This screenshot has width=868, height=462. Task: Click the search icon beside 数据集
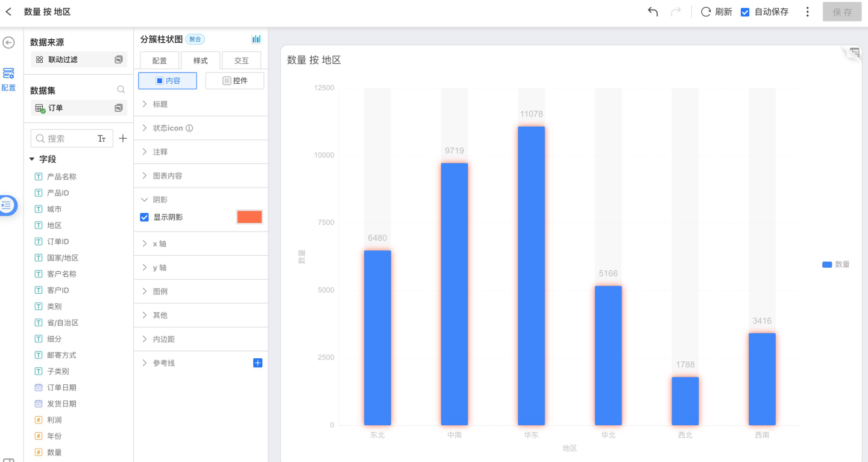121,90
